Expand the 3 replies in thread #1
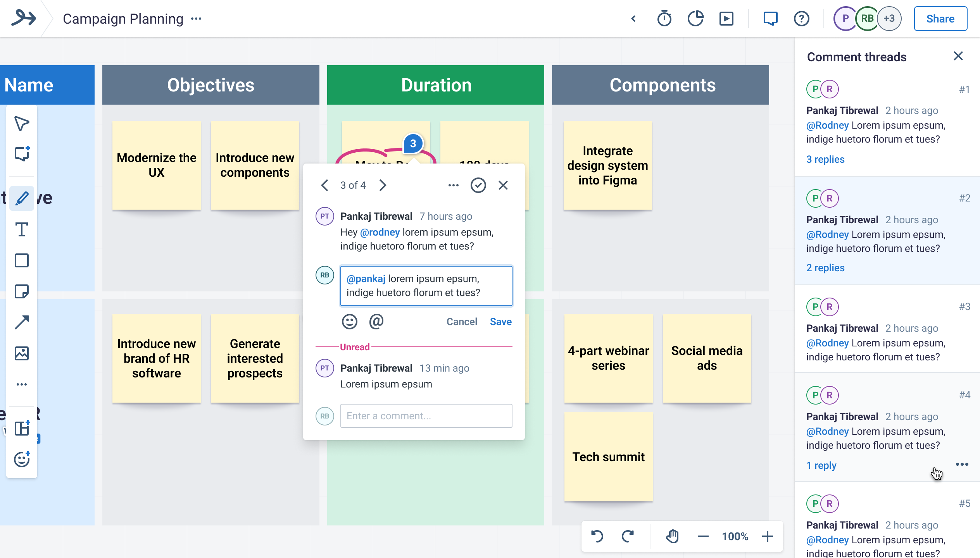Viewport: 980px width, 558px height. (x=825, y=159)
